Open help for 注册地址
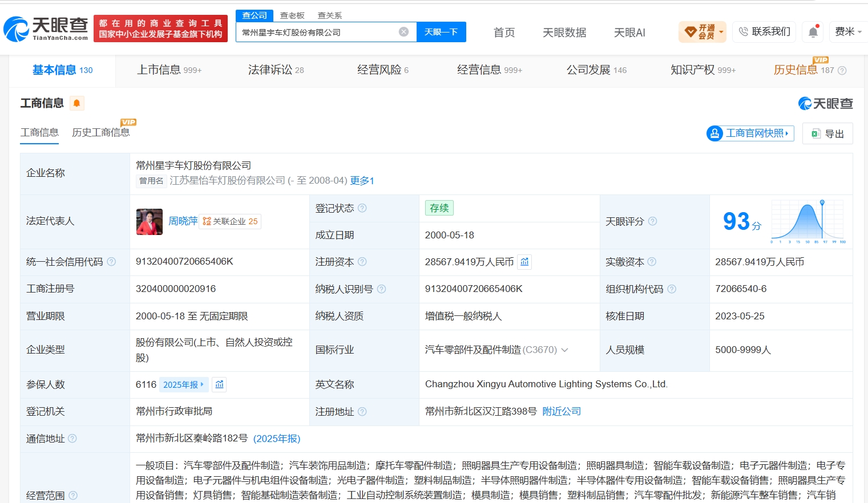Image resolution: width=868 pixels, height=503 pixels. pos(362,412)
